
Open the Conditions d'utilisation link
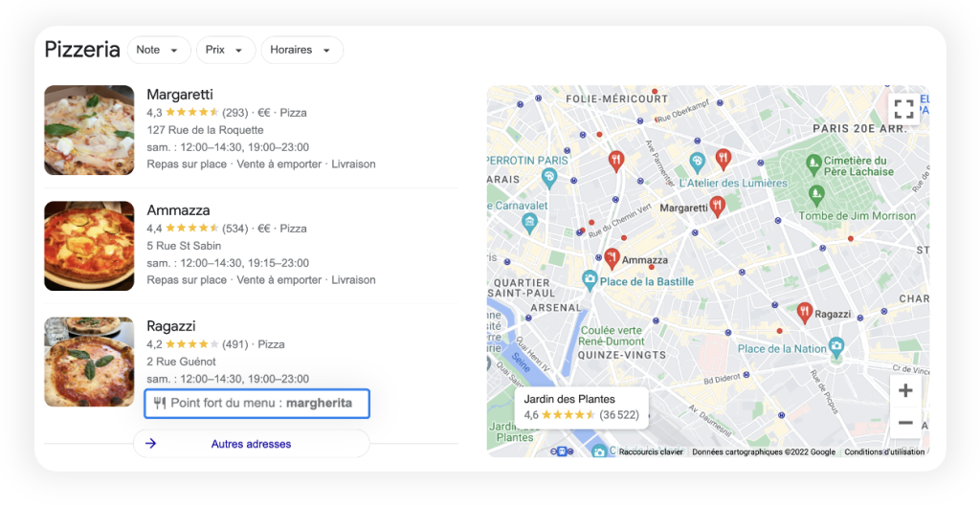(884, 451)
